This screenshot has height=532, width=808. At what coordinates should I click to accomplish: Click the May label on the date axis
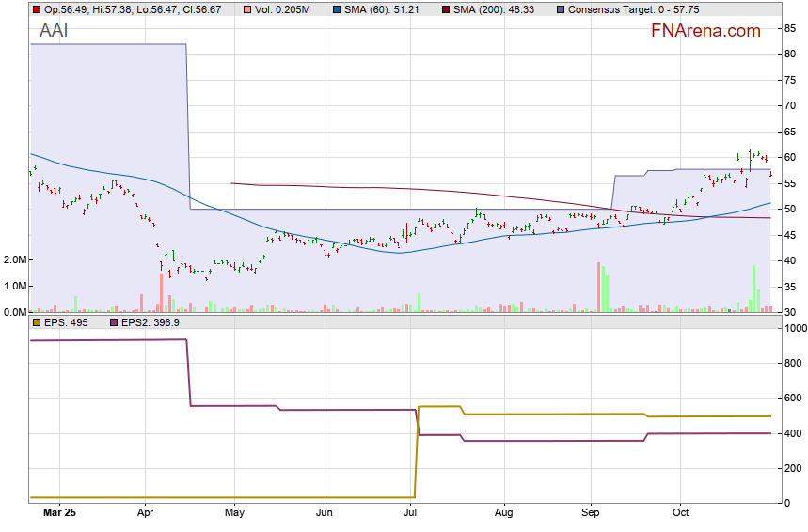(235, 513)
